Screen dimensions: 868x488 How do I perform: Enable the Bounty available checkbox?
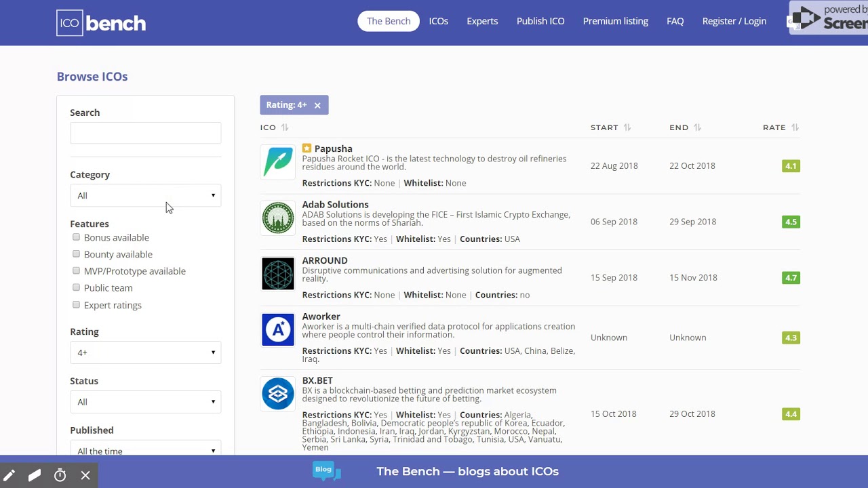point(76,253)
